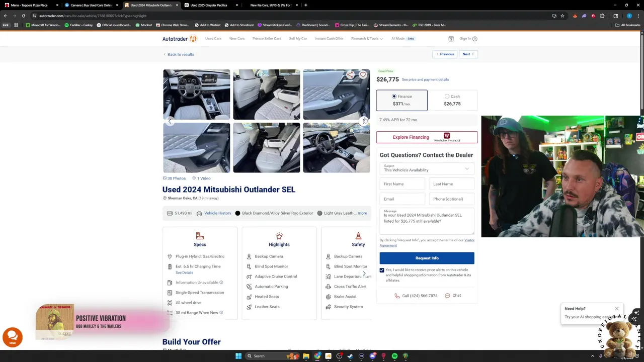Go back with the browser back arrow
The image size is (644, 362).
[x=5, y=16]
